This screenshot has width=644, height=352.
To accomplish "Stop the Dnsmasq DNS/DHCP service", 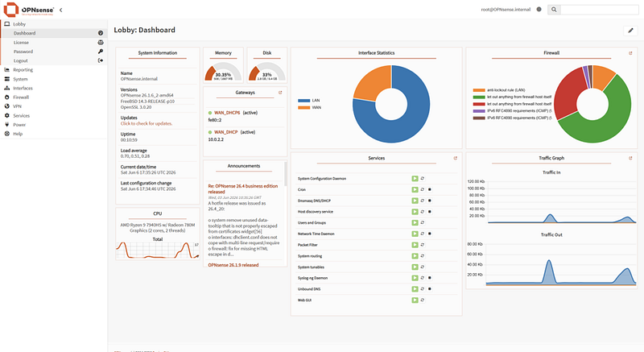I will 430,201.
